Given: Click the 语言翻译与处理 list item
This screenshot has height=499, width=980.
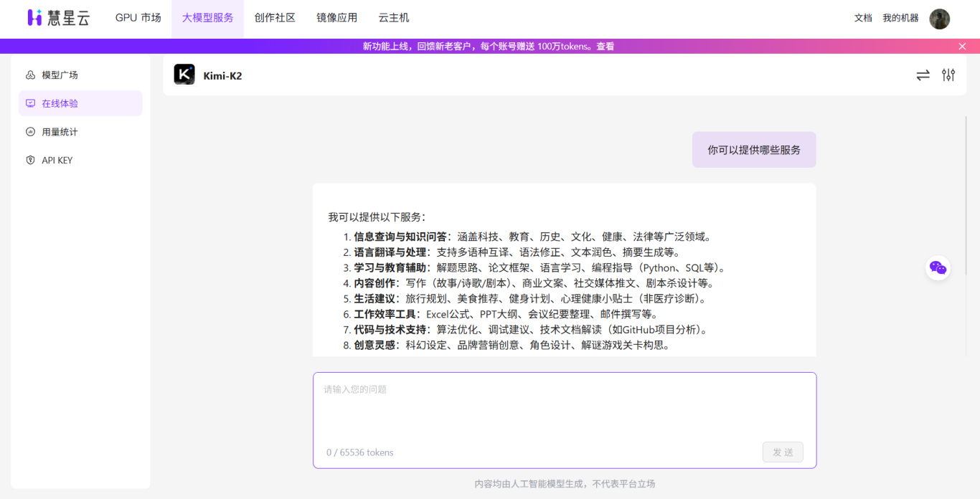Looking at the screenshot, I should click(x=512, y=252).
